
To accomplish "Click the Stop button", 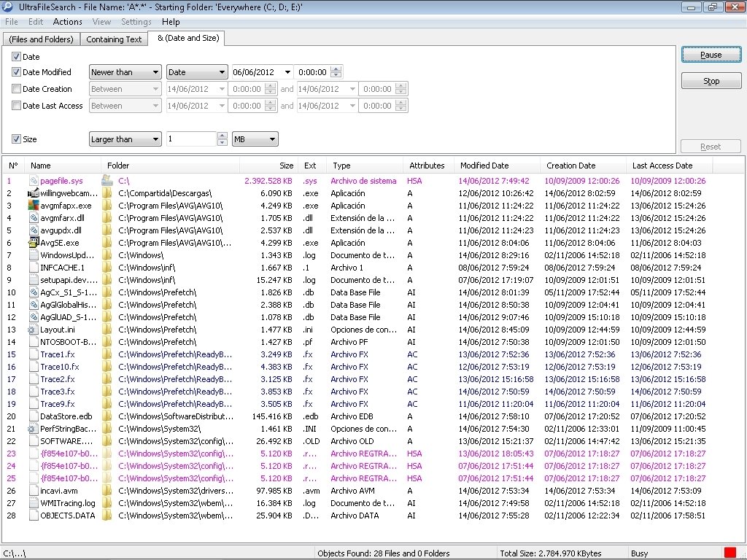I will (x=711, y=81).
